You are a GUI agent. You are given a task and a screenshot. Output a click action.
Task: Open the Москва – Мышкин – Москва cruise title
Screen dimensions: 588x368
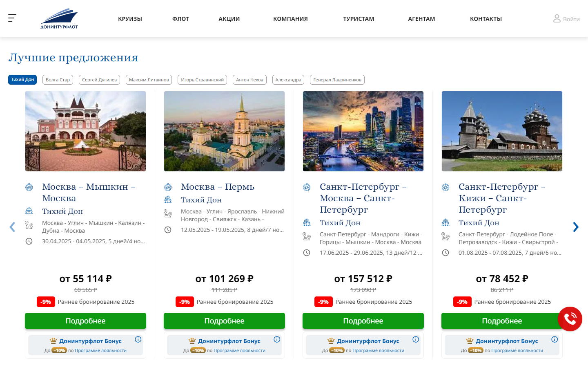click(89, 192)
